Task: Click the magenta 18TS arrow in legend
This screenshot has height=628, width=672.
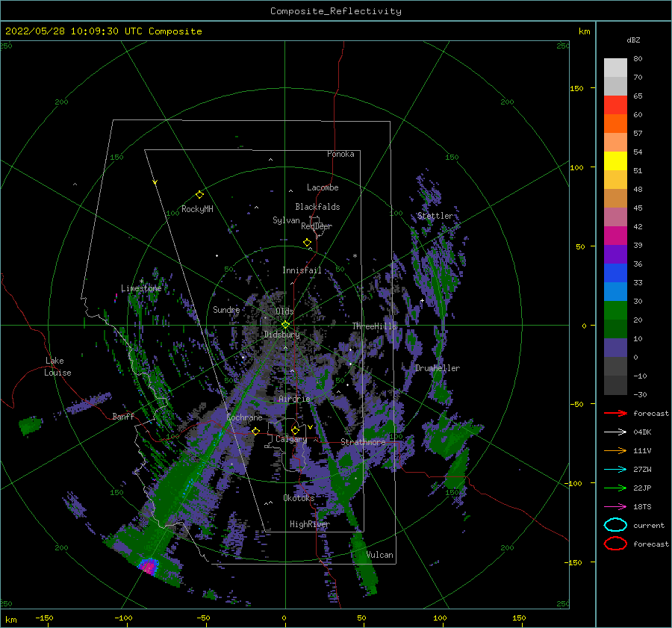Action: (615, 507)
